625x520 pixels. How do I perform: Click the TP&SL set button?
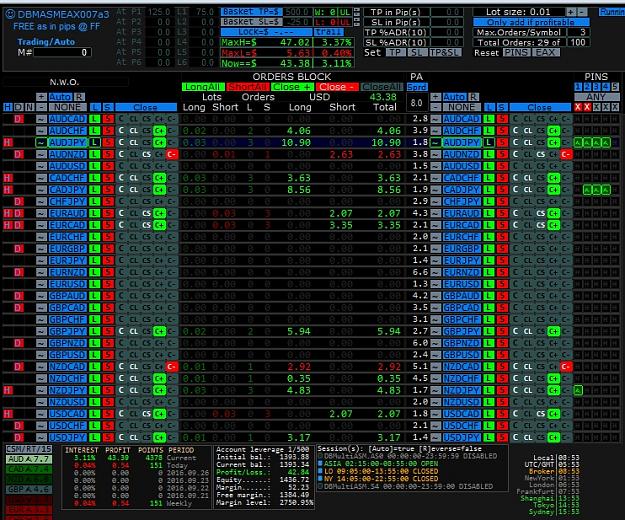[x=445, y=52]
